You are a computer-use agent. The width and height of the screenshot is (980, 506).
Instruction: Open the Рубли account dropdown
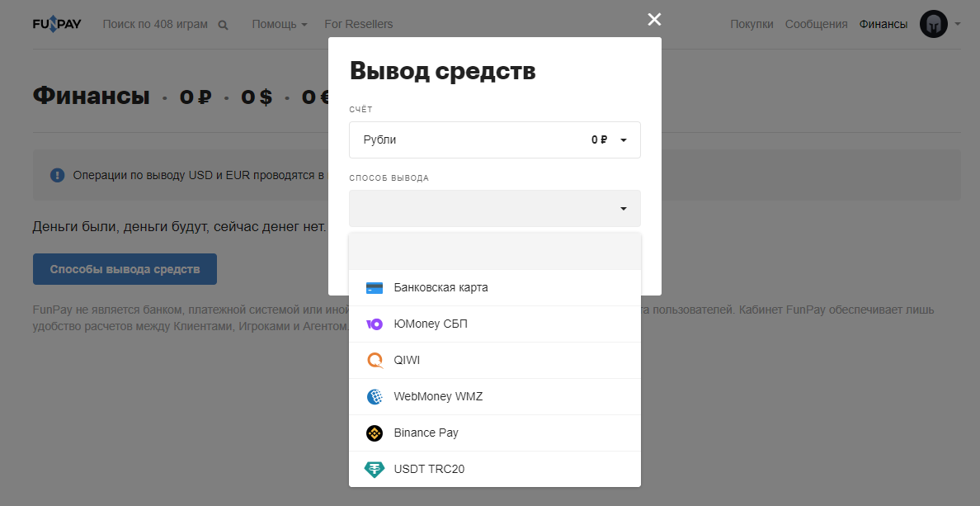[494, 140]
